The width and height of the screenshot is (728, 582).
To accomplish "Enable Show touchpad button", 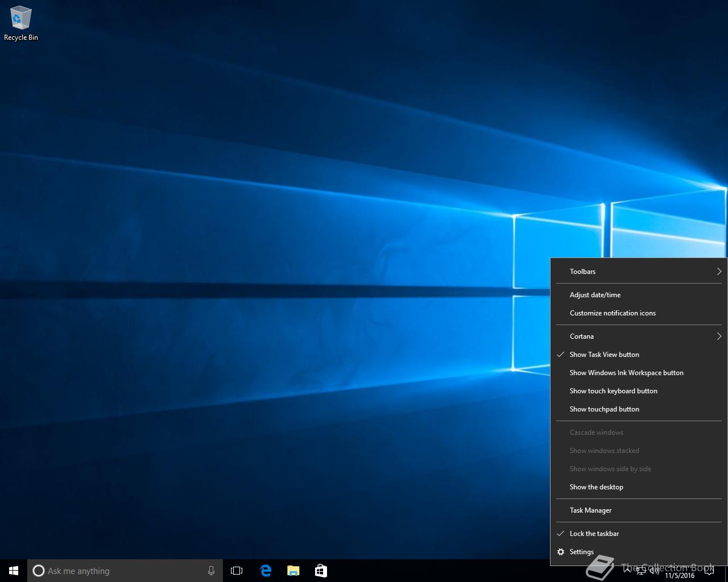I will [x=639, y=409].
